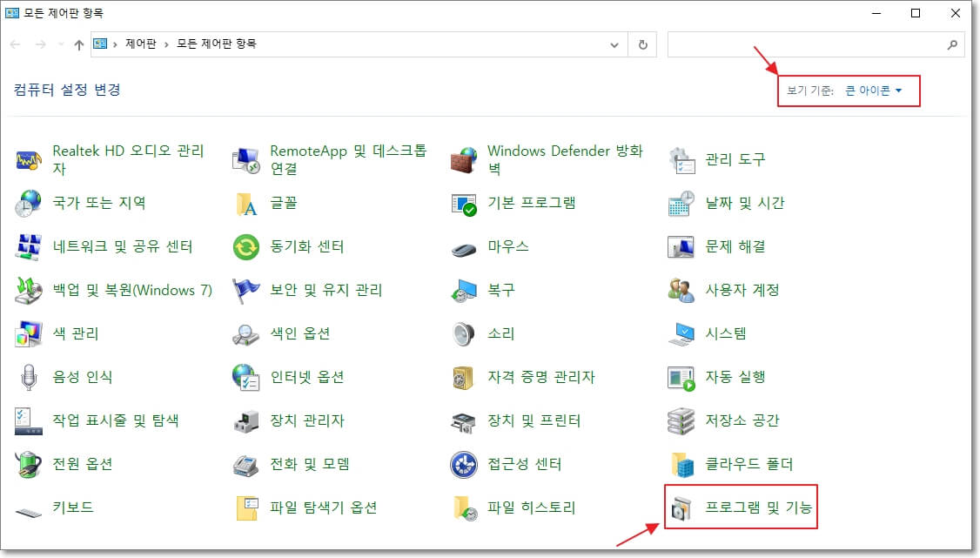Open the 전화 및 모뎀 link
The image size is (980, 558).
(309, 464)
